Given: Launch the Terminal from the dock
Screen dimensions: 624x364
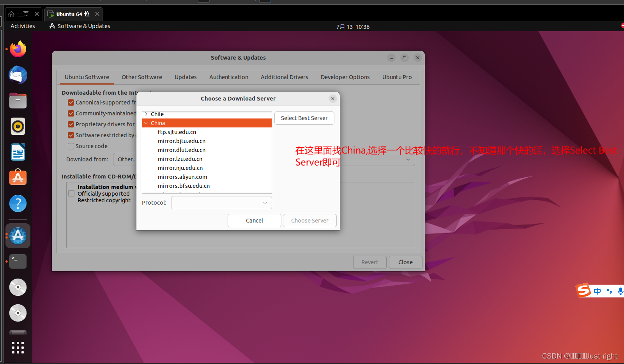Looking at the screenshot, I should pyautogui.click(x=18, y=261).
